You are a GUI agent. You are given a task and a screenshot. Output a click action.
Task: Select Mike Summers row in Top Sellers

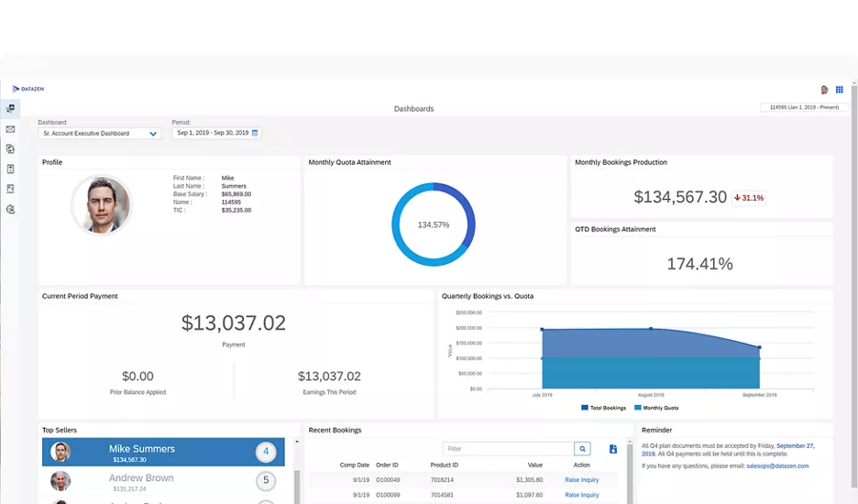163,452
